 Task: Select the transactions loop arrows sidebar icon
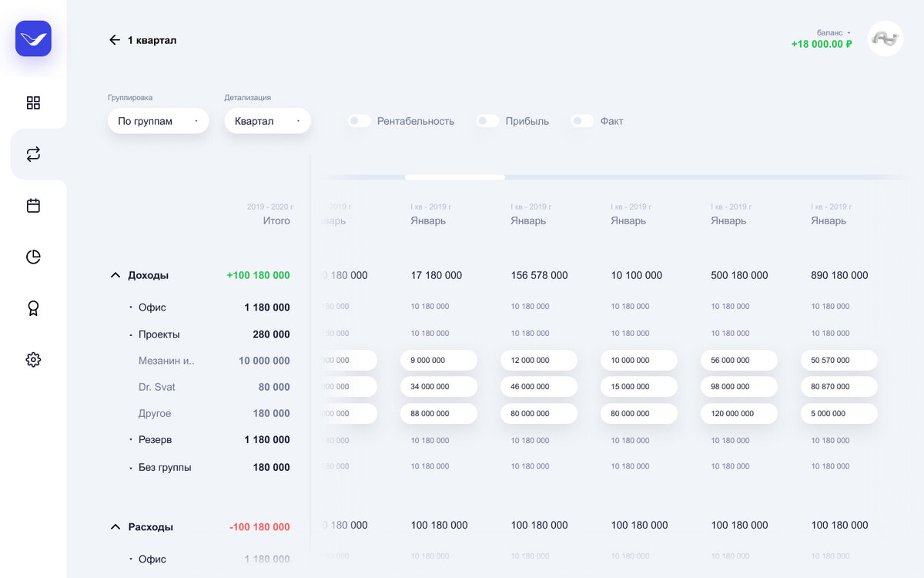pos(33,154)
